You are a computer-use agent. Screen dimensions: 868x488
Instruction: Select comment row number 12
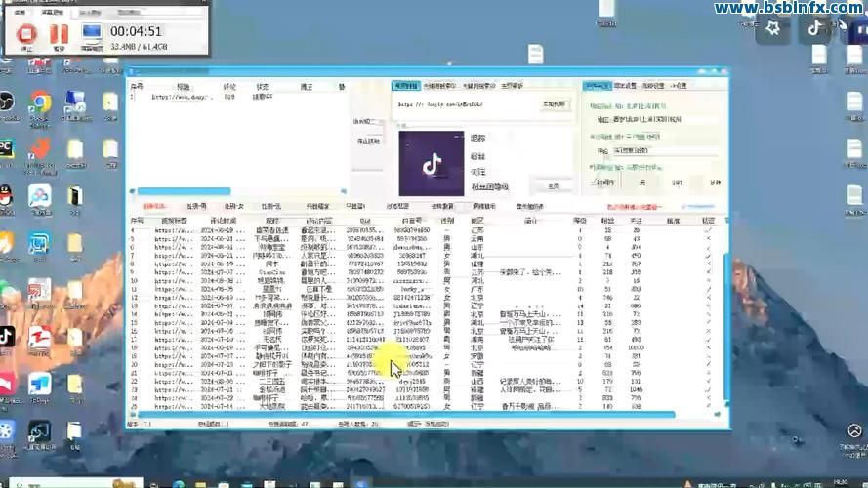(x=427, y=298)
